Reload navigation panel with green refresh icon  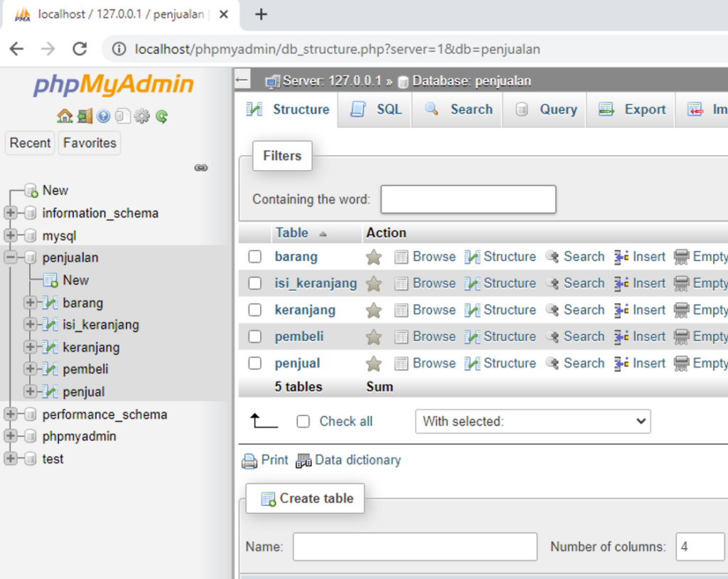pos(161,116)
